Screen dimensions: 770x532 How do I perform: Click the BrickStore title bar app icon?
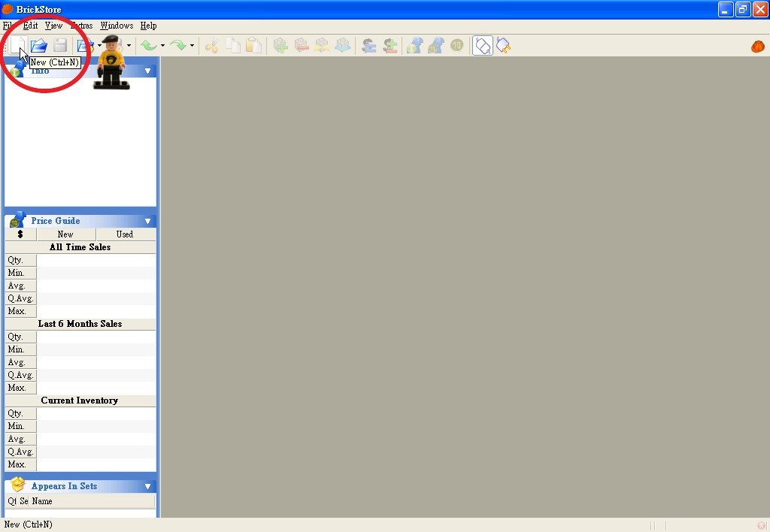(x=8, y=9)
